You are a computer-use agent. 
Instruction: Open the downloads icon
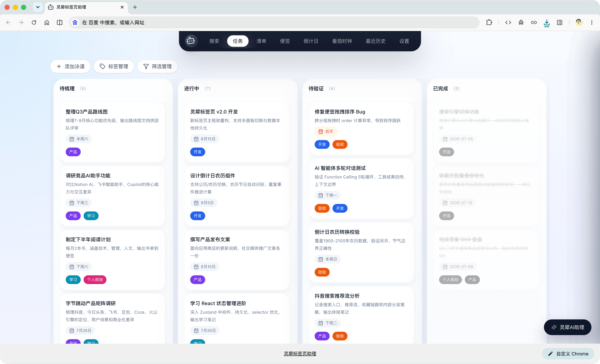tap(547, 23)
